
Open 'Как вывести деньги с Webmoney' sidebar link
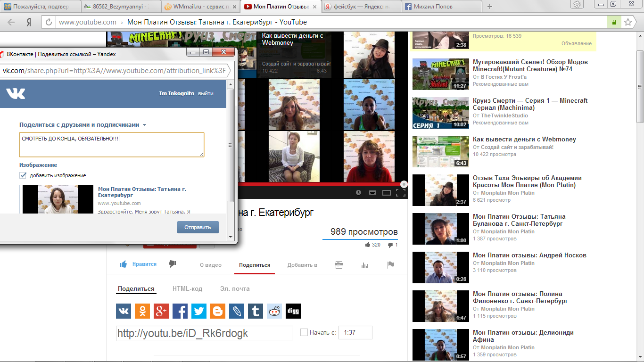tap(524, 140)
